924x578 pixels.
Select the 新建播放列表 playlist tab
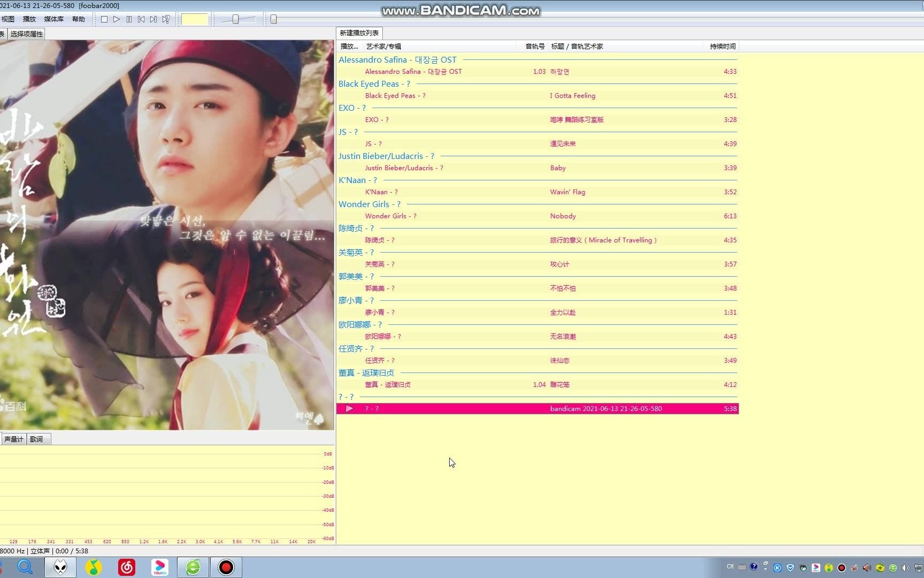359,33
